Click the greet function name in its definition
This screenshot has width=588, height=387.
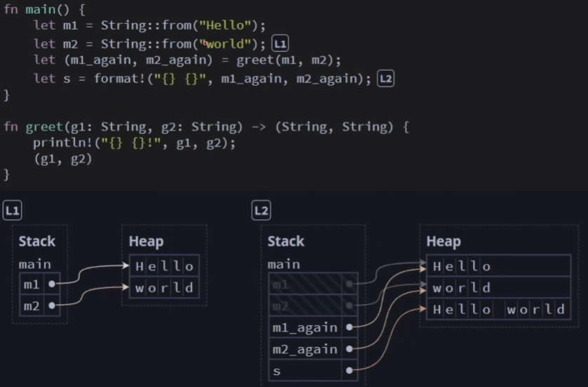[44, 127]
